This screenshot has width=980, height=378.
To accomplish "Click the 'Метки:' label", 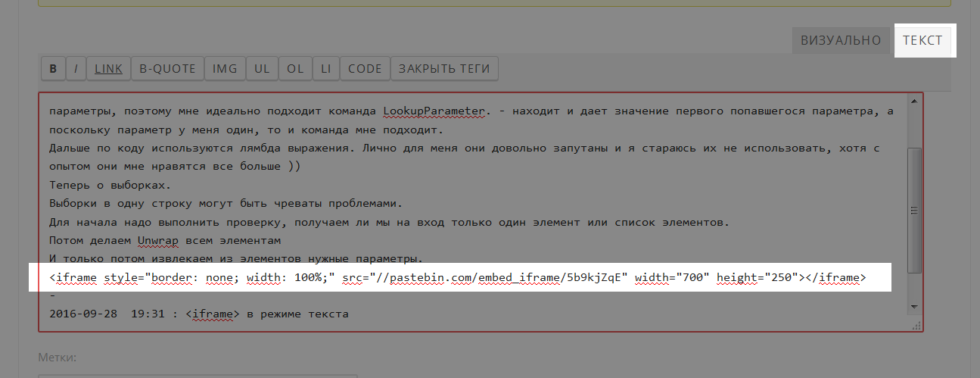I will coord(58,357).
